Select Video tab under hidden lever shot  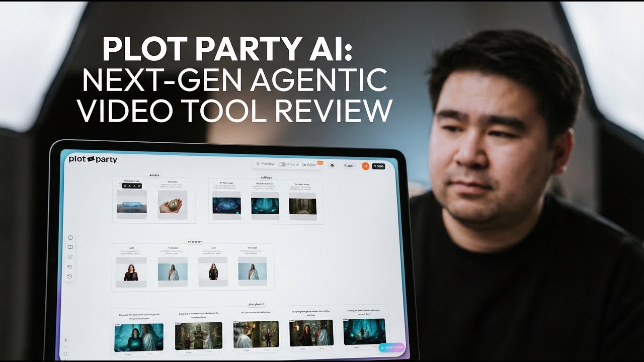point(267,350)
